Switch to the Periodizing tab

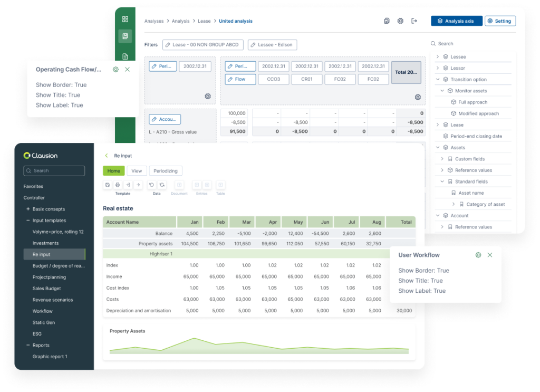(165, 171)
